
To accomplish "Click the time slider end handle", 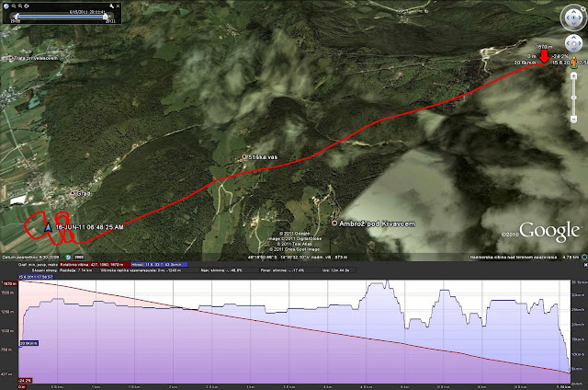I will (x=106, y=17).
